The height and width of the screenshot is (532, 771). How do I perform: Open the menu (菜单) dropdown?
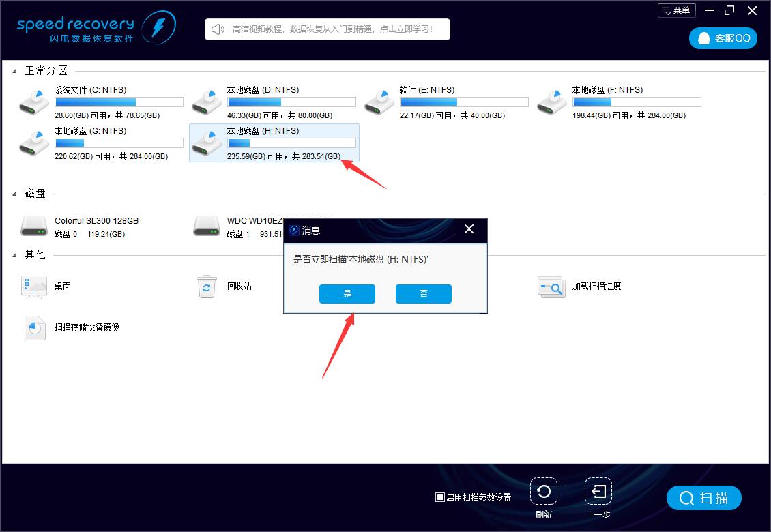[676, 10]
